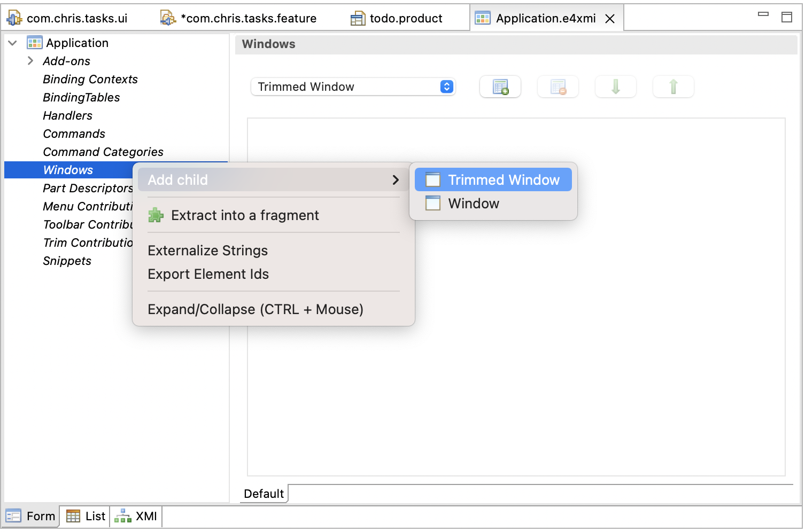This screenshot has height=532, width=805.
Task: Select Handlers in the tree
Action: 67,115
